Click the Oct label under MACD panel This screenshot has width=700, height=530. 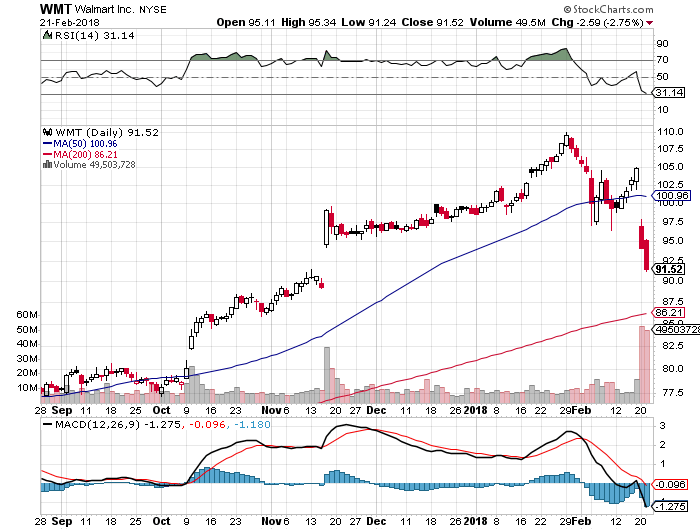(162, 521)
